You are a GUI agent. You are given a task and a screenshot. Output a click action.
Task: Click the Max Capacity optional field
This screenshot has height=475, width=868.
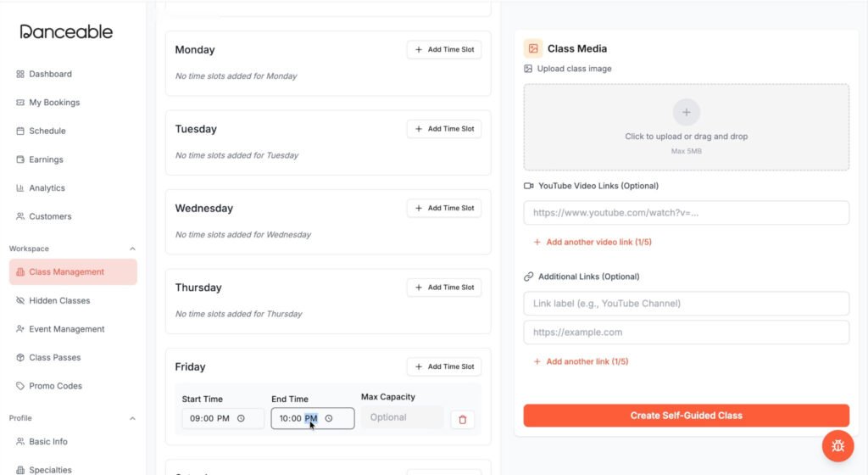(403, 417)
